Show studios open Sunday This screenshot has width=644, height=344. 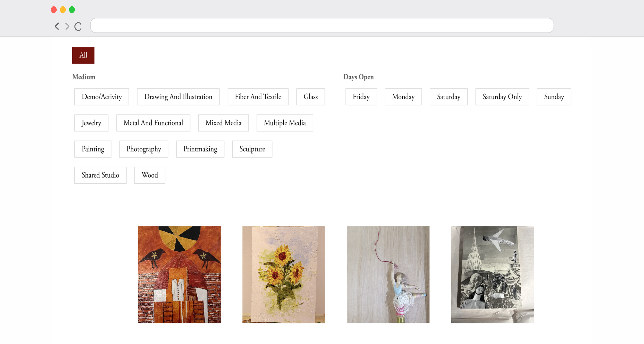[554, 97]
